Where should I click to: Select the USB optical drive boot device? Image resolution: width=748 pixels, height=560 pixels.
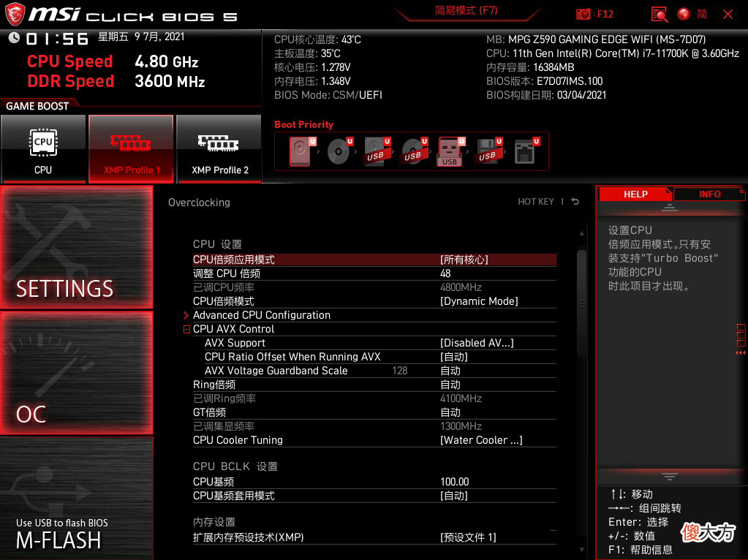(414, 151)
